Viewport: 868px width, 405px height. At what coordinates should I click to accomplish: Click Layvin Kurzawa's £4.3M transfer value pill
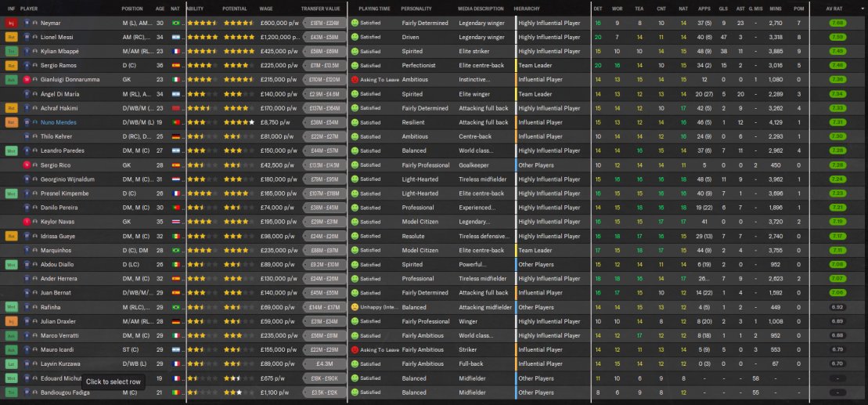click(324, 364)
